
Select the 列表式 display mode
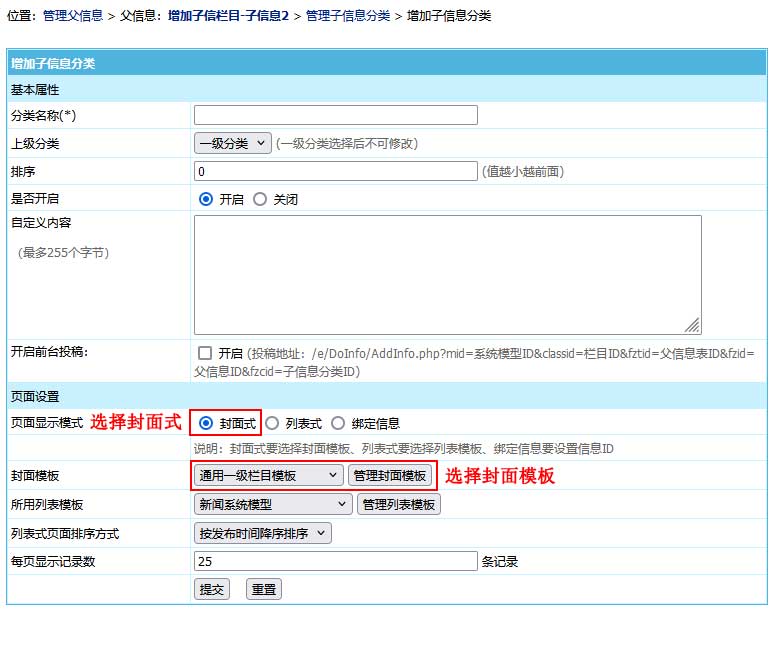point(272,423)
